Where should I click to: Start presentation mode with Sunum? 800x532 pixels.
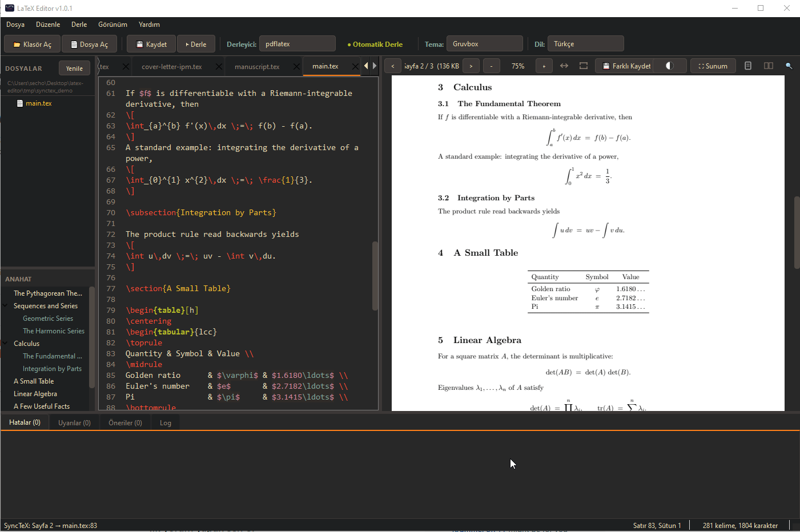click(x=713, y=66)
